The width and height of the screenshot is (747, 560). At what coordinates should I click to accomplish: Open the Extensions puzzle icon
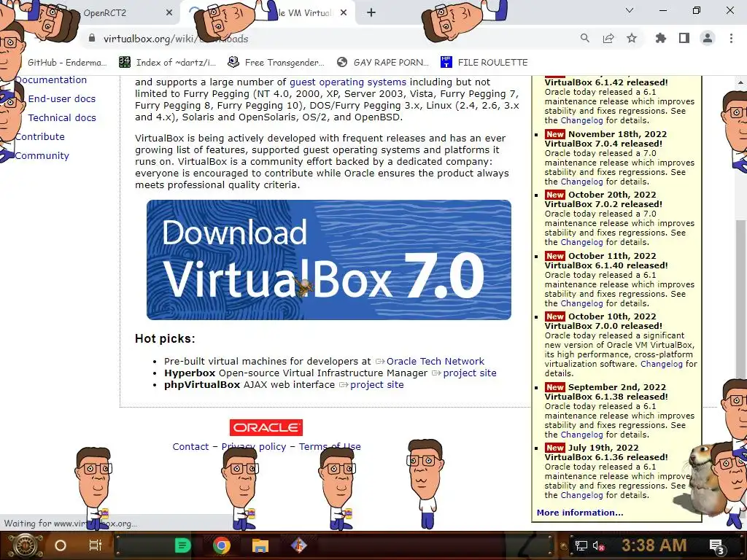pyautogui.click(x=661, y=38)
